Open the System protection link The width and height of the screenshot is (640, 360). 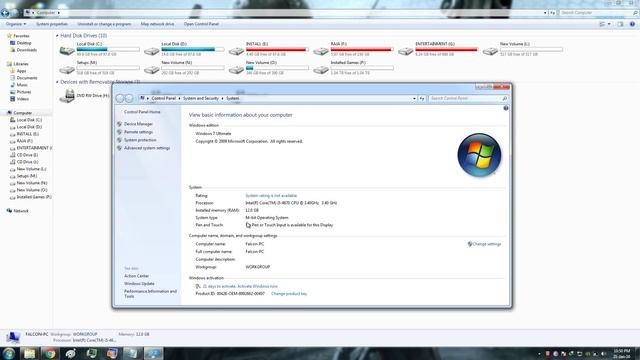coord(140,140)
